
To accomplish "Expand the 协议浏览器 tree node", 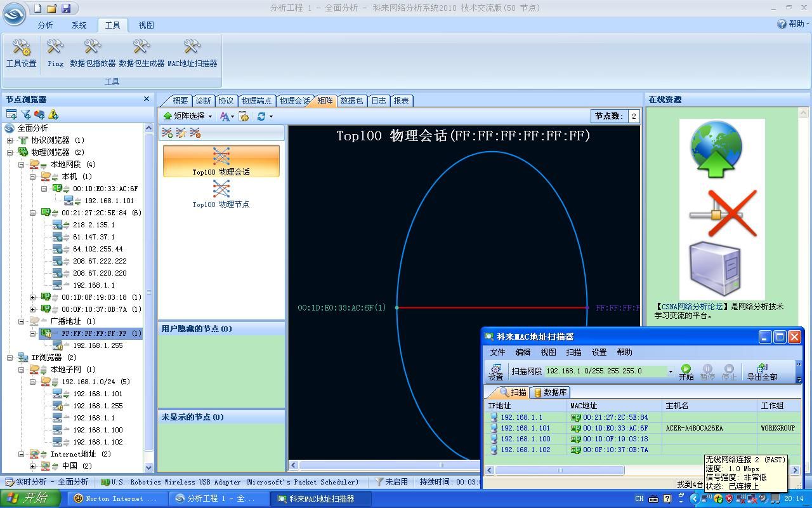I will [10, 140].
